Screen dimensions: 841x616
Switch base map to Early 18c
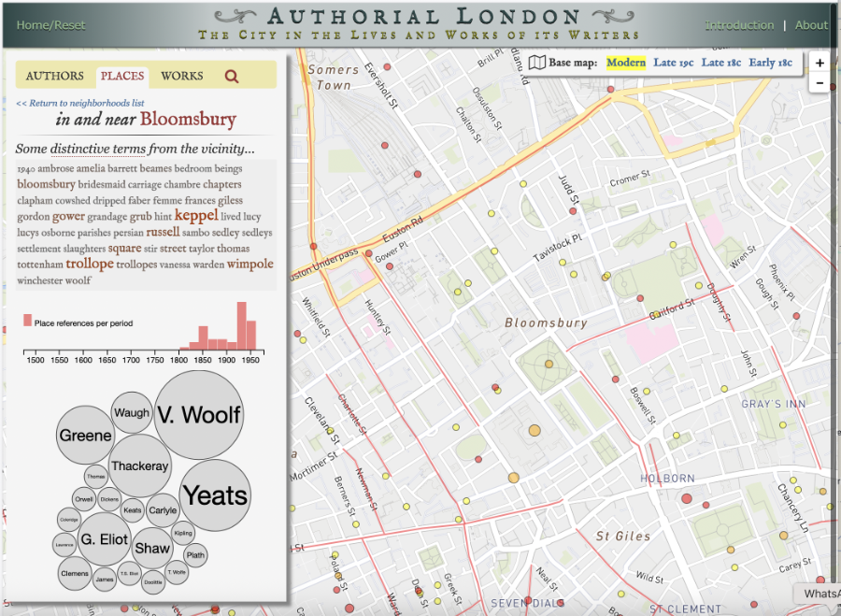[x=775, y=63]
